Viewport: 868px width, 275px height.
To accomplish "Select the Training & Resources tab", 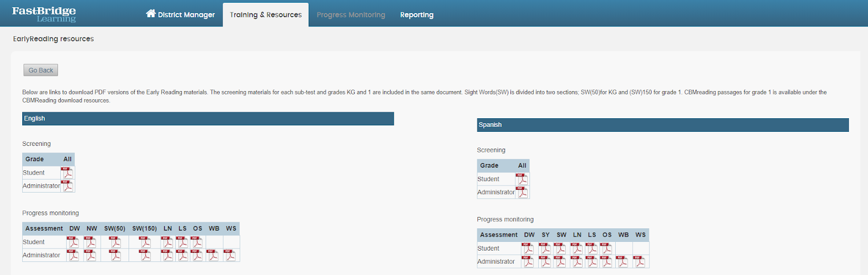I will (266, 15).
